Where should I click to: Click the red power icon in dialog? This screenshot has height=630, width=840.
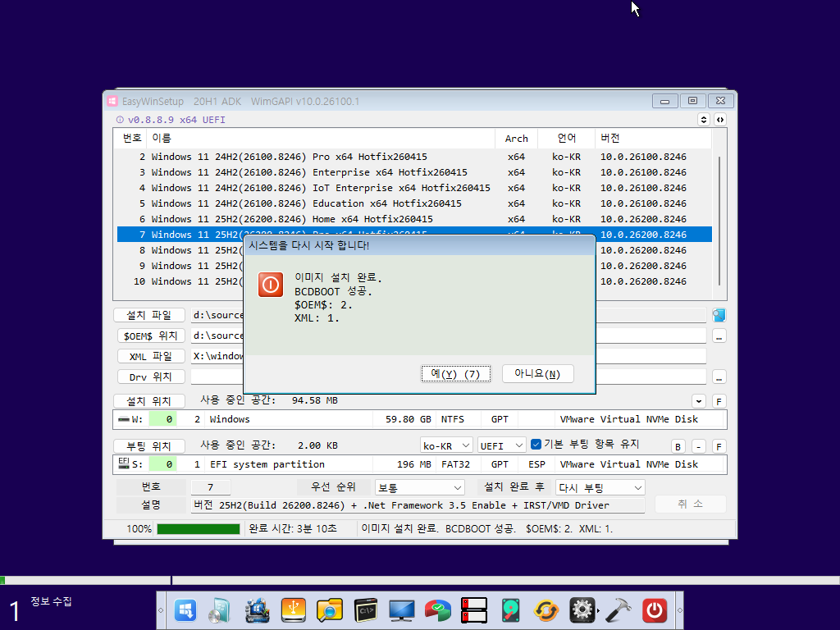pos(271,285)
